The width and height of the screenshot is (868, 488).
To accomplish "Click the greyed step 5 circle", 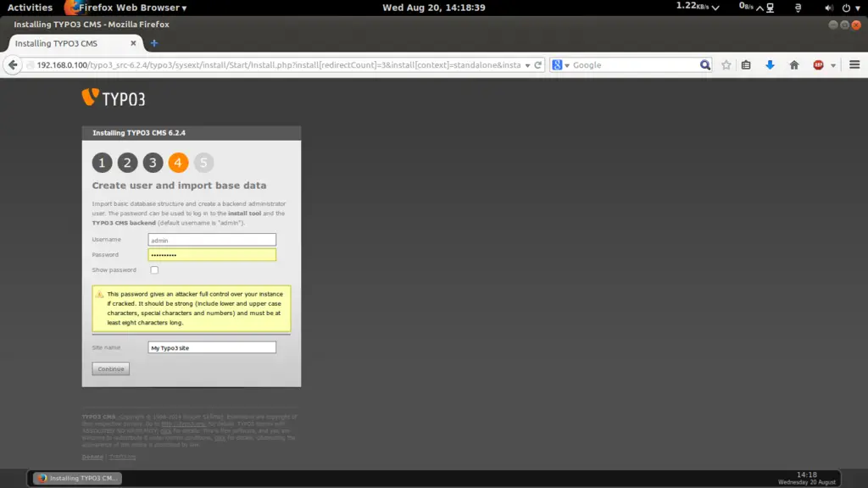I will tap(203, 163).
